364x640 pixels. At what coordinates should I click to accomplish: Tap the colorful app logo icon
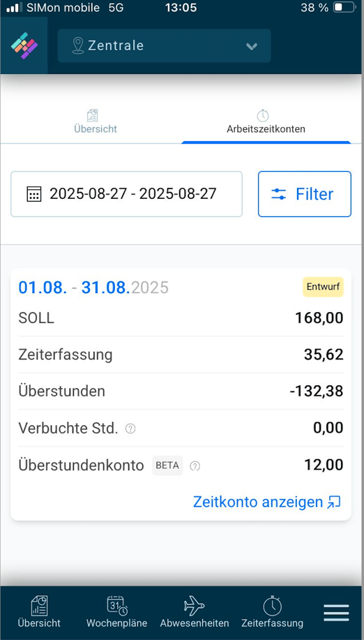pos(24,45)
